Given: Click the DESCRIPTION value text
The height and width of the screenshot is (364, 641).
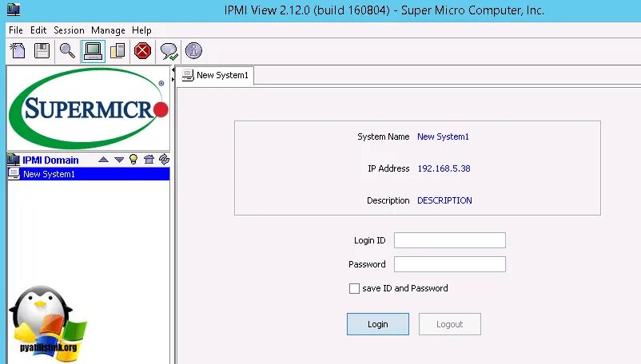Looking at the screenshot, I should [x=444, y=200].
